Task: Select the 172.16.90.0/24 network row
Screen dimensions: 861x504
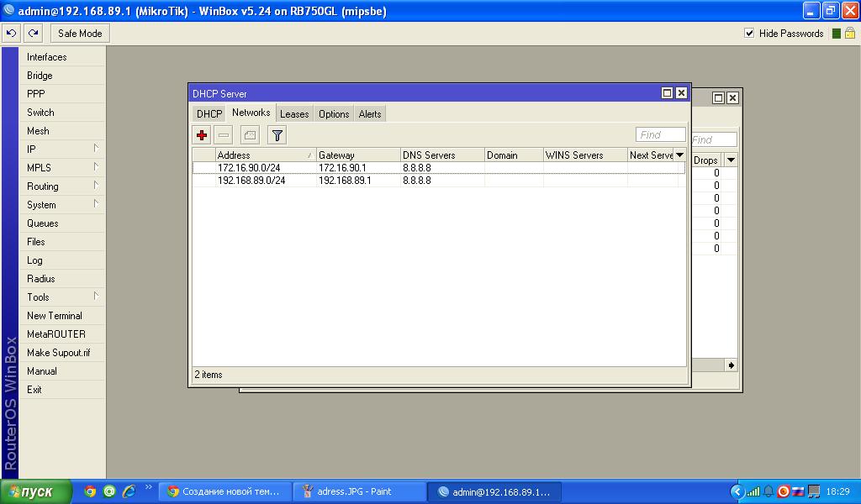Action: (x=438, y=168)
